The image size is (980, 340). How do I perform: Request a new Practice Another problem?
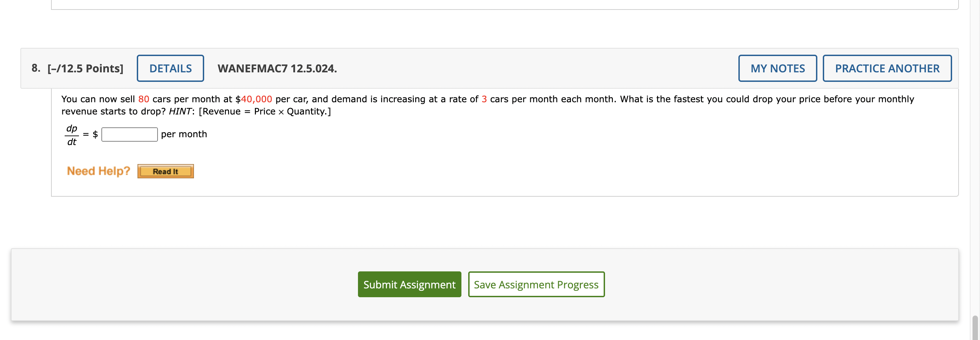[x=887, y=68]
